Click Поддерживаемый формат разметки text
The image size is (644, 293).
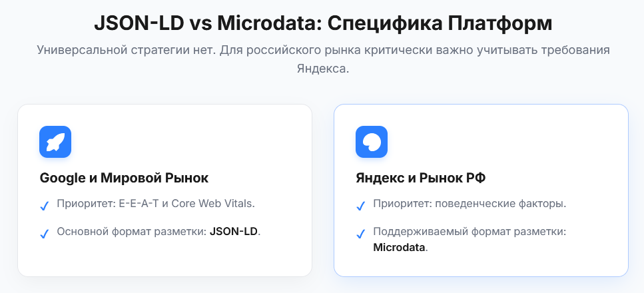[470, 232]
